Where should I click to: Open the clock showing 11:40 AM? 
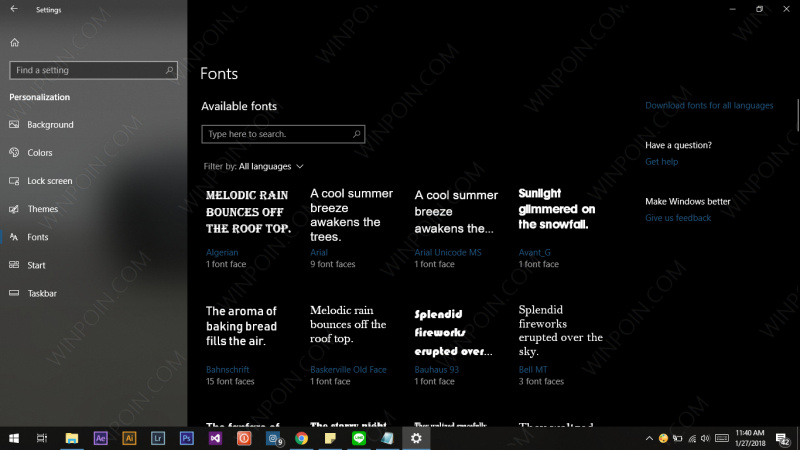(x=749, y=438)
